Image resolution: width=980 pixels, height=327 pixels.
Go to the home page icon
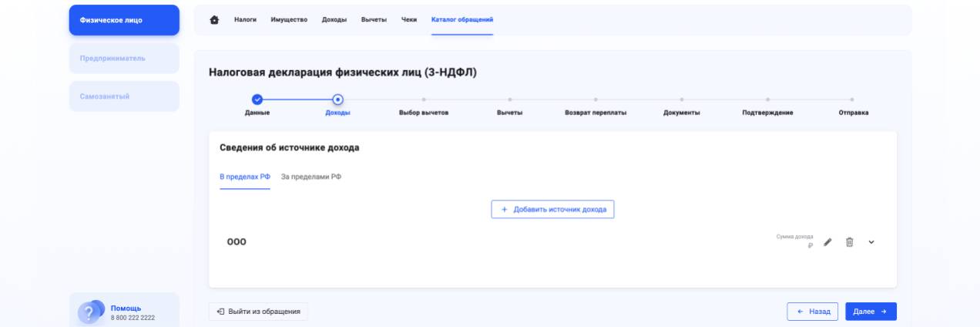coord(214,19)
